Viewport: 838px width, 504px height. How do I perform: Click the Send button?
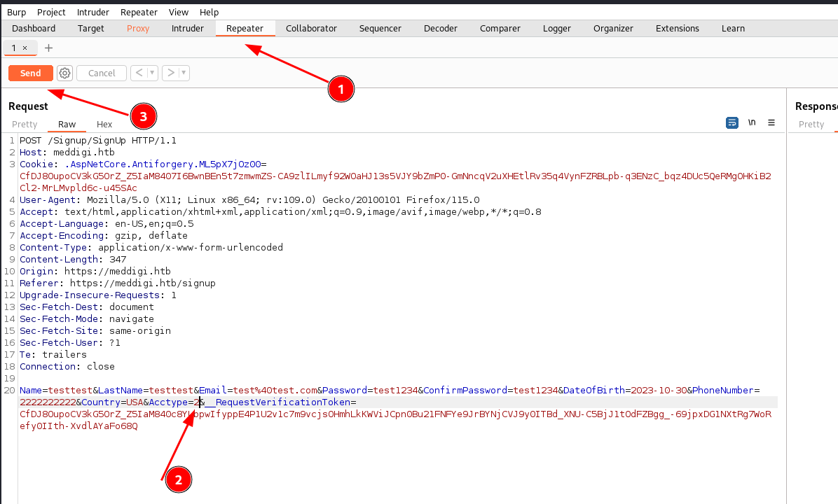pyautogui.click(x=30, y=73)
